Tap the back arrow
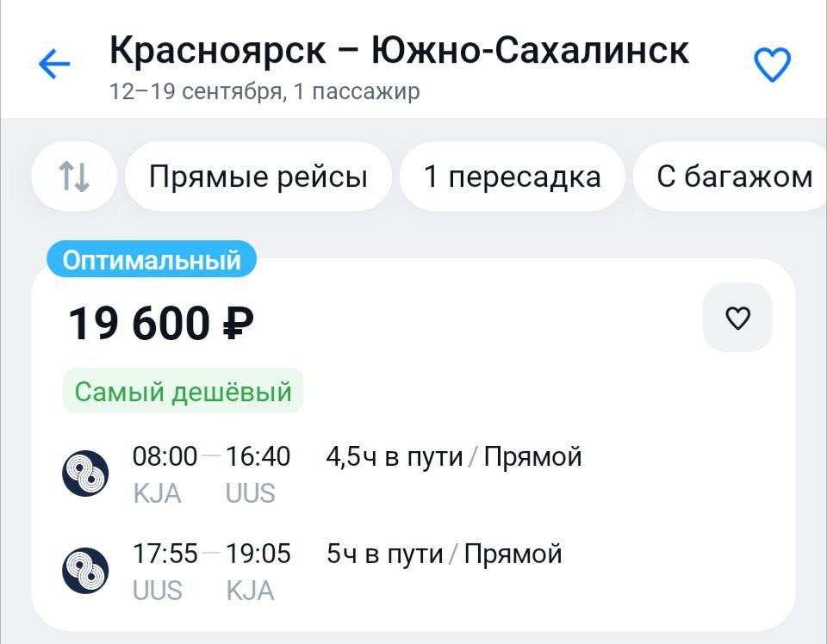Image resolution: width=827 pixels, height=644 pixels. click(x=54, y=64)
